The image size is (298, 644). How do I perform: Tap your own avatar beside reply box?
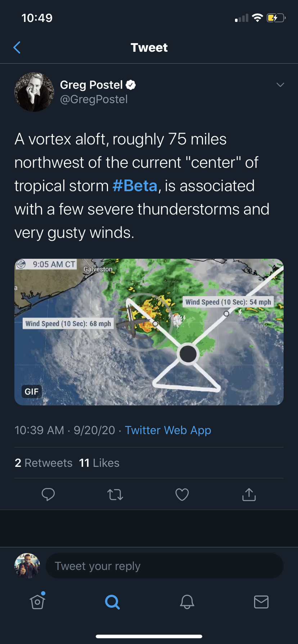pos(27,566)
